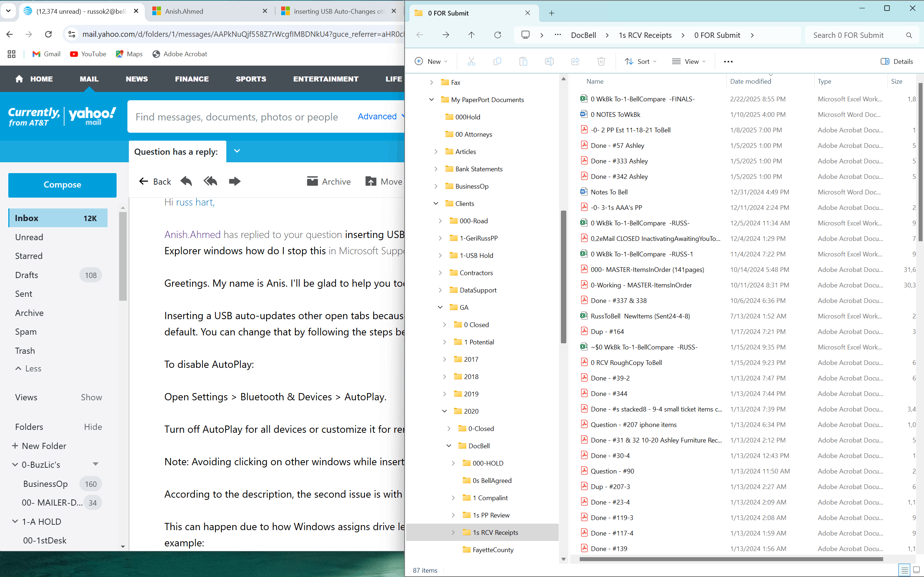The height and width of the screenshot is (577, 924).
Task: Click the Up directory arrow in File Explorer
Action: (471, 35)
